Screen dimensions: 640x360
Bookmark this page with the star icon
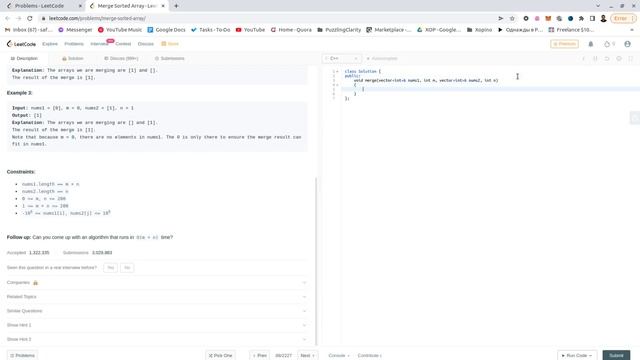point(512,18)
